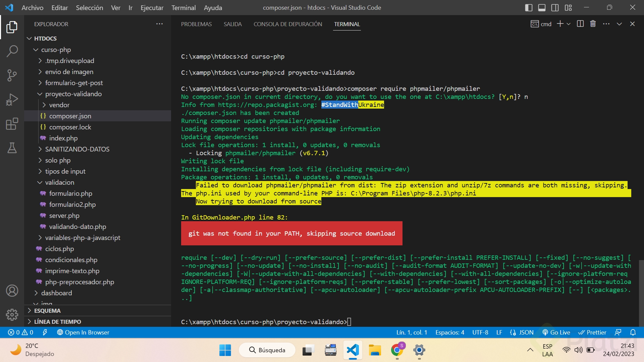Click Go Live in status bar
The image size is (644, 362).
point(556,333)
